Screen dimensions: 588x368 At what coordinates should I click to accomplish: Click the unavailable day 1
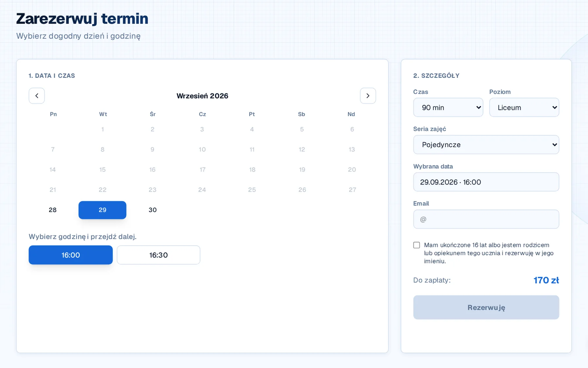(x=102, y=129)
